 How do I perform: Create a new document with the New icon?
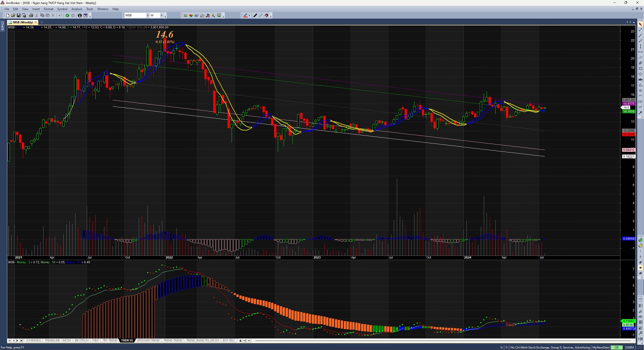[x=8, y=16]
